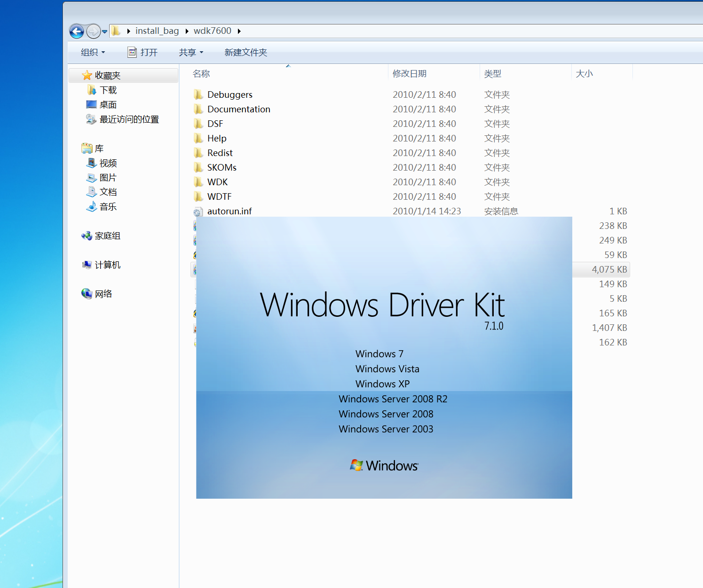Viewport: 703px width, 588px height.
Task: Click the 下载 folder icon
Action: tap(92, 90)
